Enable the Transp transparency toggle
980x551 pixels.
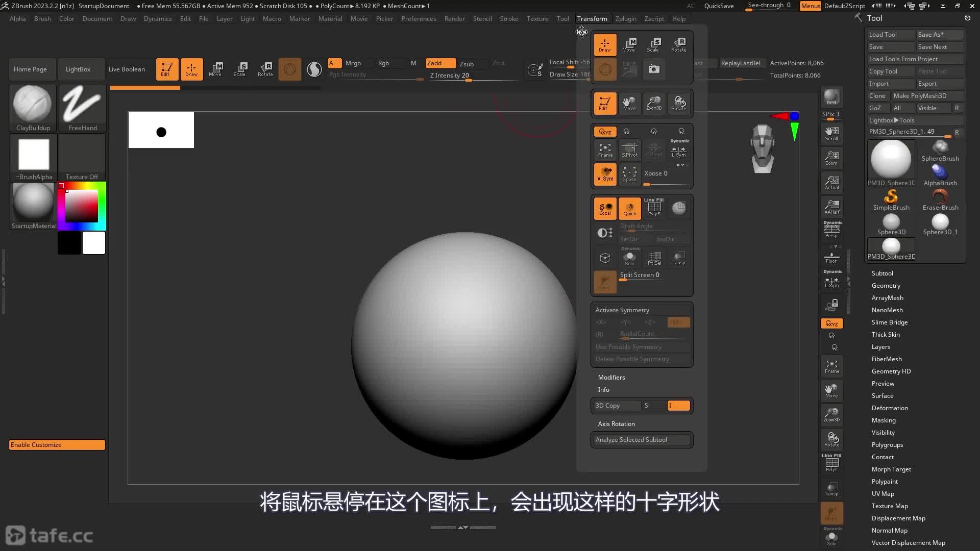pos(679,258)
